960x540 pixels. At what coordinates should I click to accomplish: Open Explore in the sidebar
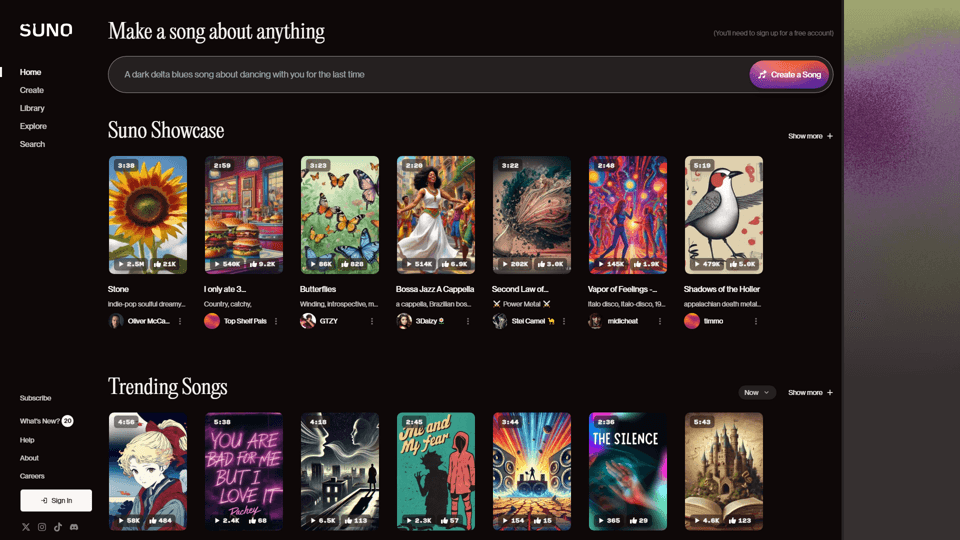pyautogui.click(x=33, y=126)
